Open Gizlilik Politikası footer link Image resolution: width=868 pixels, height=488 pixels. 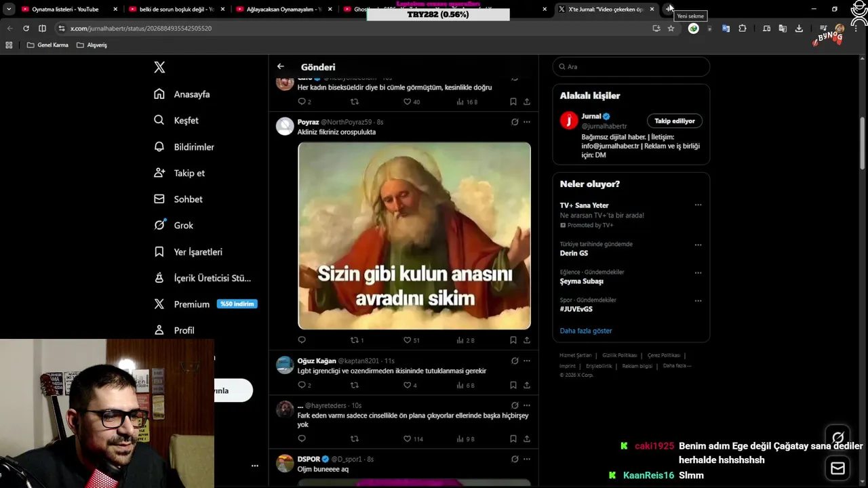620,355
